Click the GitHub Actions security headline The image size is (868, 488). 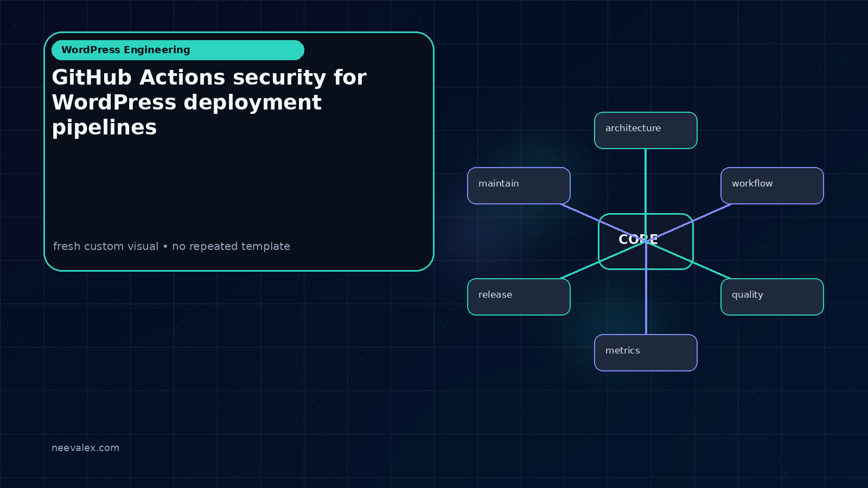[209, 102]
